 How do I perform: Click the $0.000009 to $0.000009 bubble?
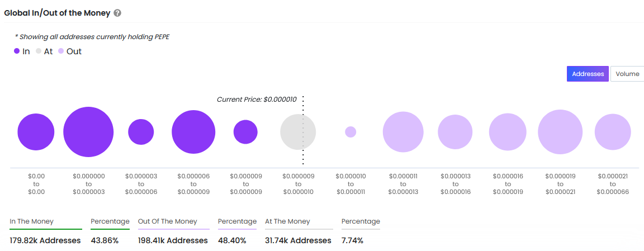[x=245, y=132]
